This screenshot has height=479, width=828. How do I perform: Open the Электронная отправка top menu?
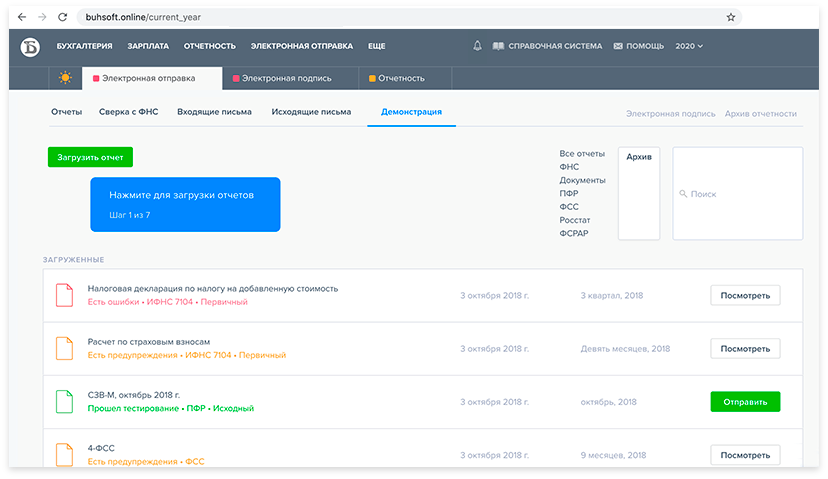(x=302, y=46)
